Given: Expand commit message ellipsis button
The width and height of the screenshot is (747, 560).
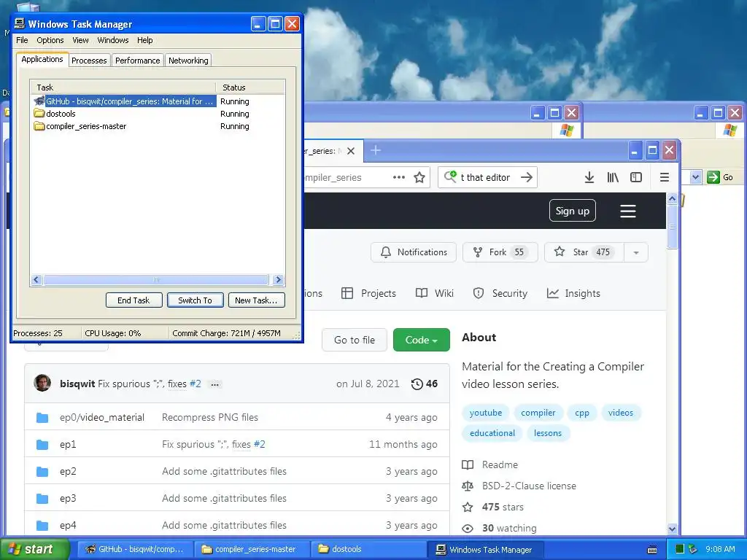Looking at the screenshot, I should pyautogui.click(x=215, y=384).
